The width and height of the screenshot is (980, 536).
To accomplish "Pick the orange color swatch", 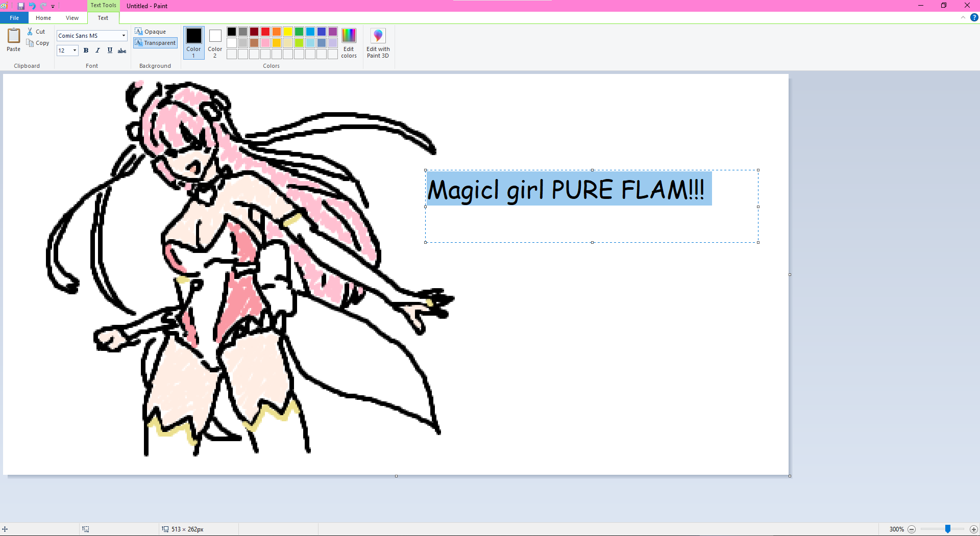I will point(277,32).
